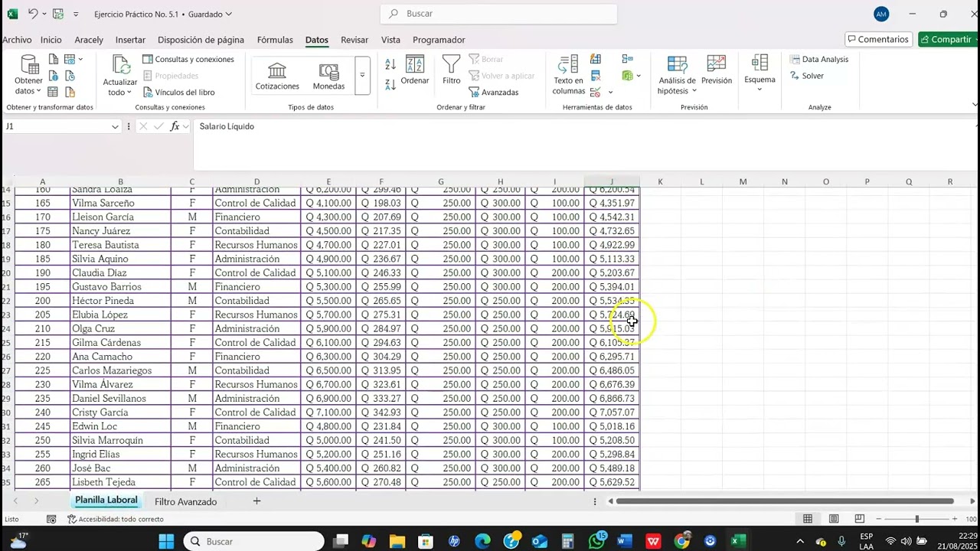Screen dimensions: 980x551
Task: Open the Name Box dropdown arrow
Action: click(115, 126)
